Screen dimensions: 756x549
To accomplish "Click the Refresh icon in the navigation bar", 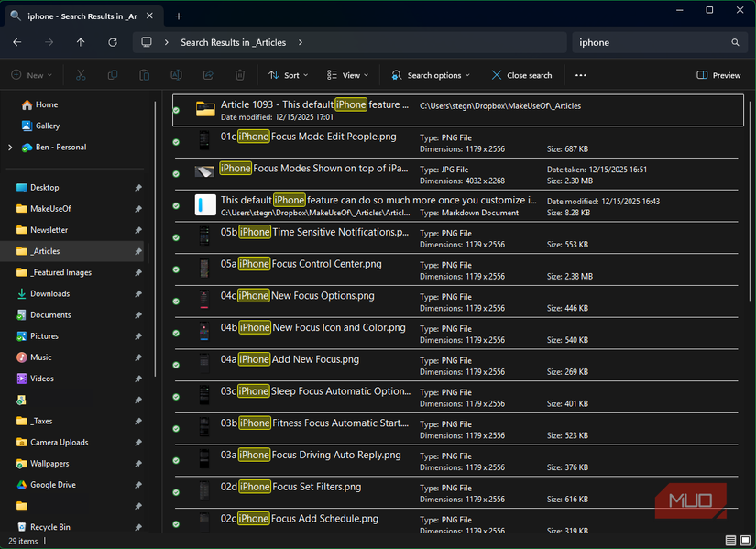I will click(x=112, y=42).
